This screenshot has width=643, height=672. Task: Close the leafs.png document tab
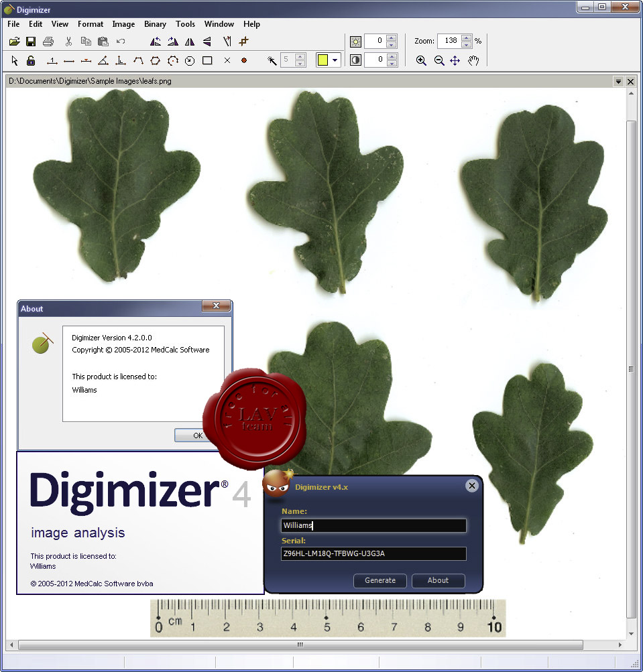click(x=630, y=82)
